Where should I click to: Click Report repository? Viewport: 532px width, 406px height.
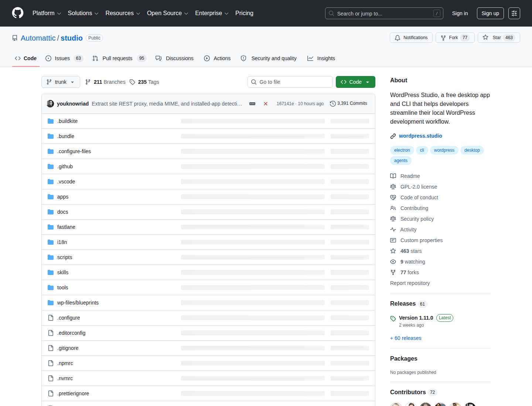coord(410,283)
